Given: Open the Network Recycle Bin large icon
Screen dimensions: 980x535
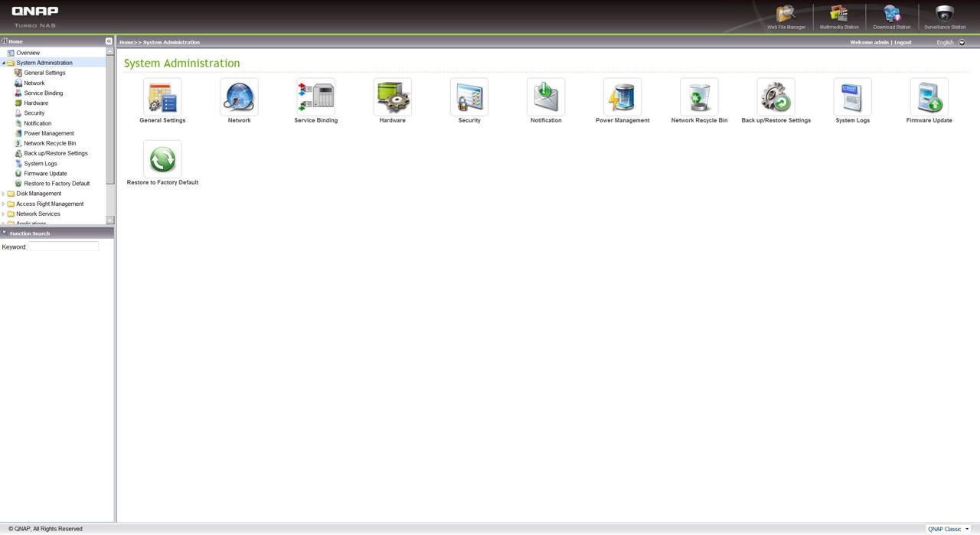Looking at the screenshot, I should point(699,97).
